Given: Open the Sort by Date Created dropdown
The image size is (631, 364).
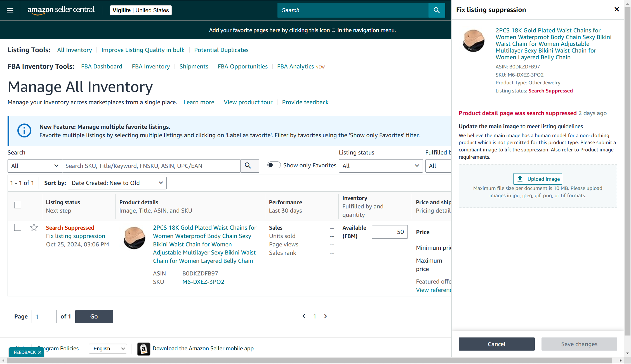Looking at the screenshot, I should (x=117, y=183).
